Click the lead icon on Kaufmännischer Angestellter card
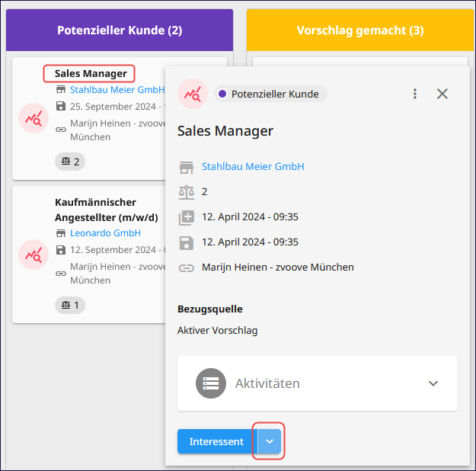Screen dimensions: 476x471 tap(34, 255)
